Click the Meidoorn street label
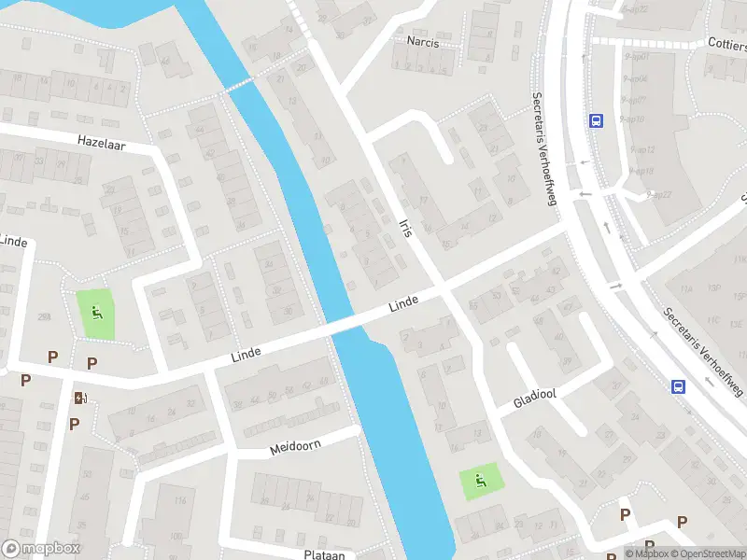The image size is (747, 560). 295,448
